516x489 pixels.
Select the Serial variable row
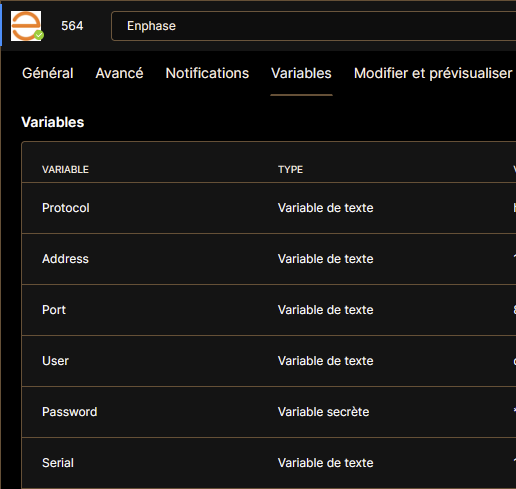(269, 463)
